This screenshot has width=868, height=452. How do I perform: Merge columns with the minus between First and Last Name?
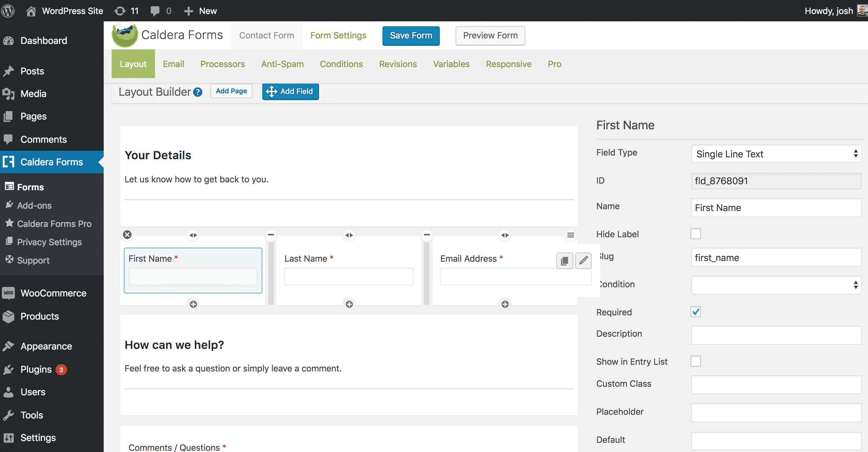(271, 234)
